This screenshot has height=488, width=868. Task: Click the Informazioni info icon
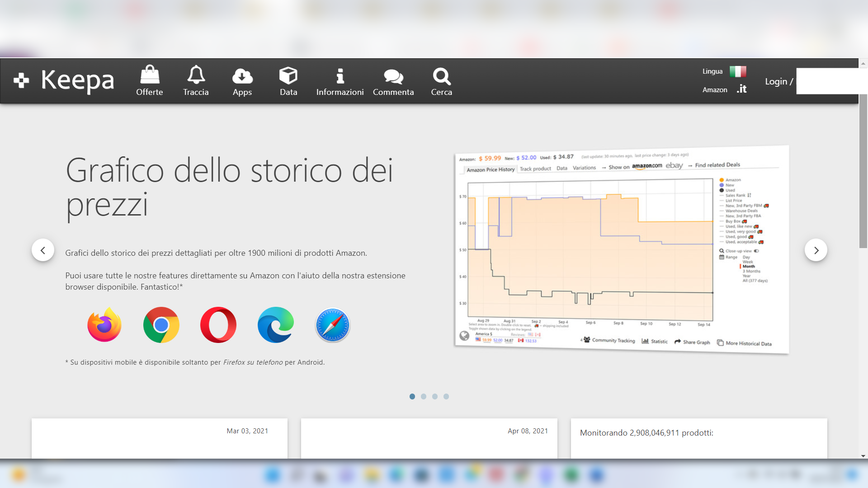pyautogui.click(x=340, y=76)
